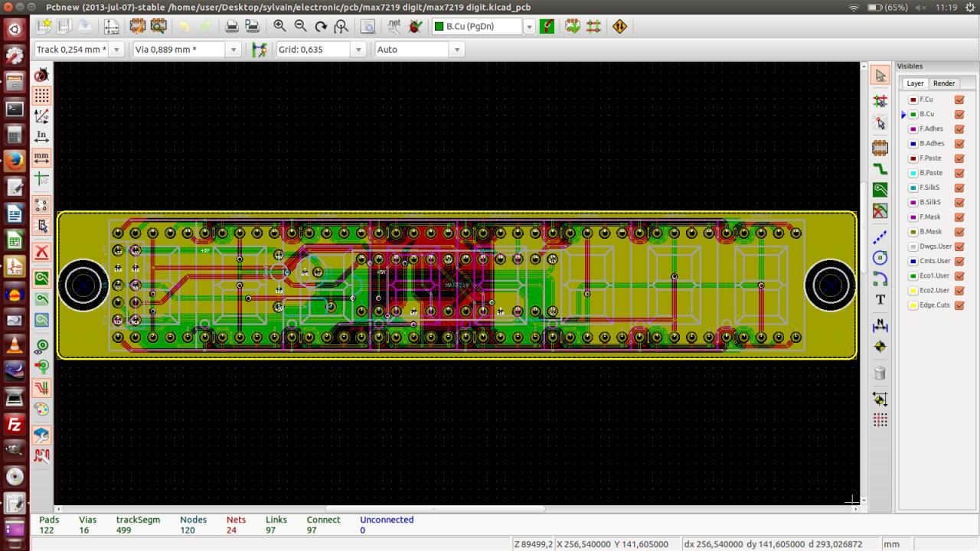Open the B.Cu active layer dropdown

click(x=529, y=27)
